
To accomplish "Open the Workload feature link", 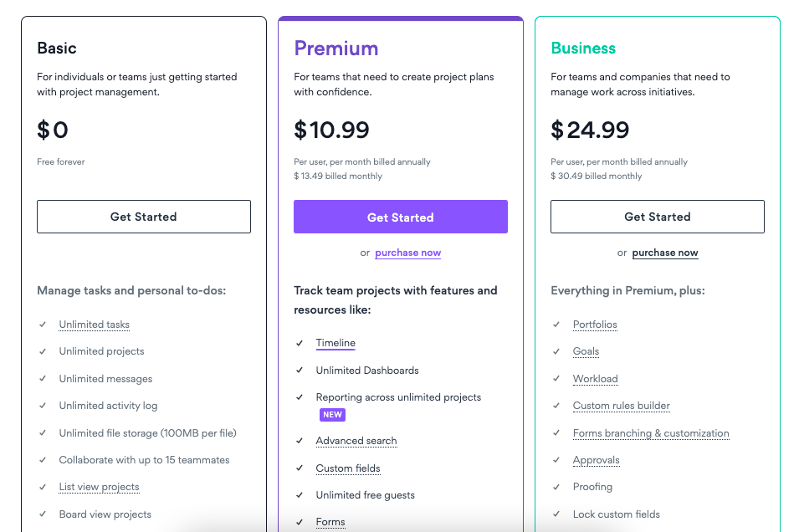I will (x=595, y=379).
